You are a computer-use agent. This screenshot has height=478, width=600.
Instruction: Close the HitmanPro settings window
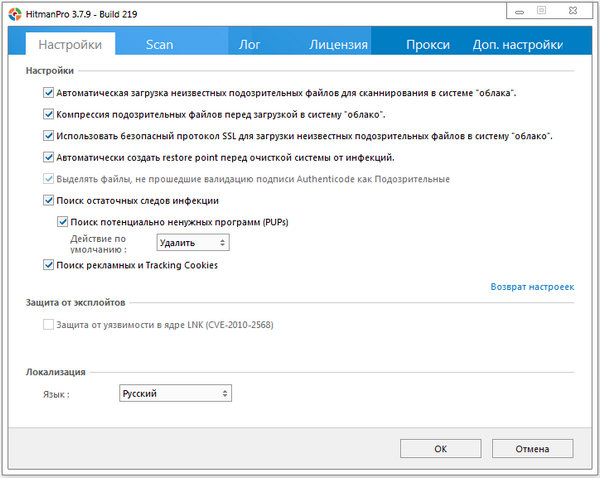573,11
